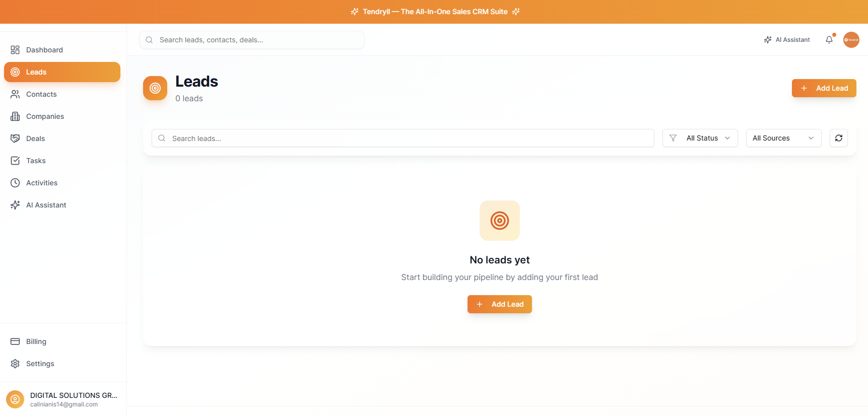Open the All Sources dropdown

click(783, 138)
